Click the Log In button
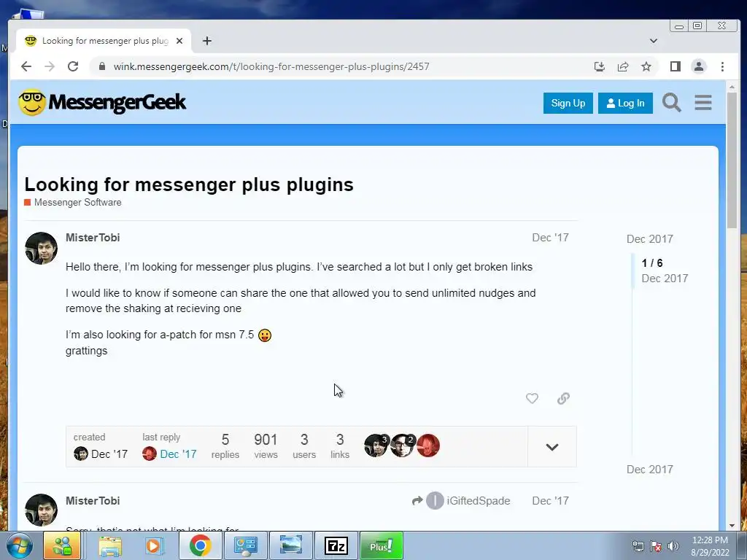747x560 pixels. (x=625, y=103)
